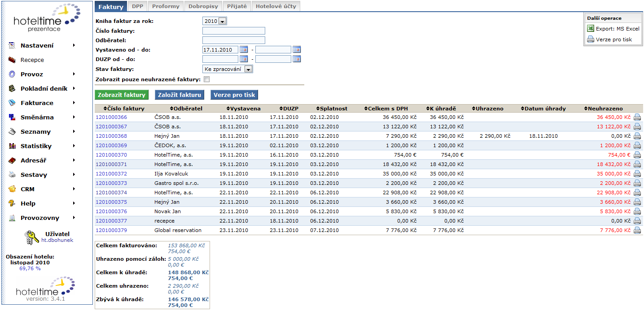Focus the Odběratel input field
Image resolution: width=644 pixels, height=311 pixels.
tap(234, 40)
